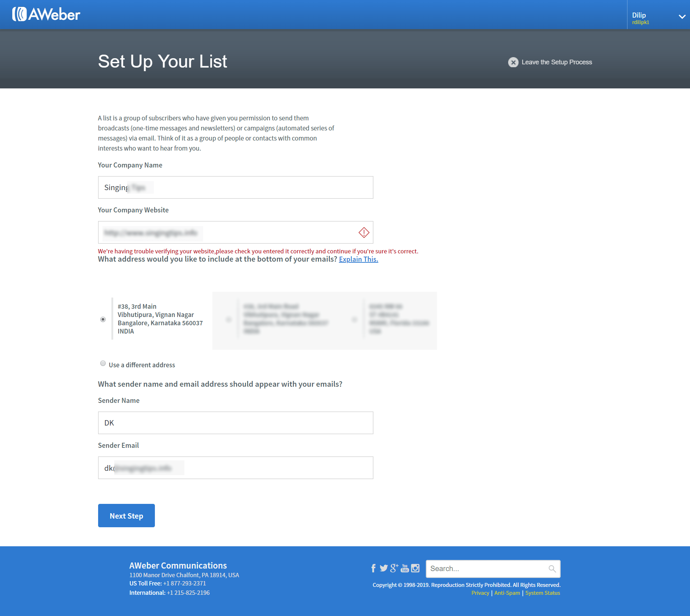Screen dimensions: 690x616
Task: Open the Instagram footer icon
Action: pos(415,568)
